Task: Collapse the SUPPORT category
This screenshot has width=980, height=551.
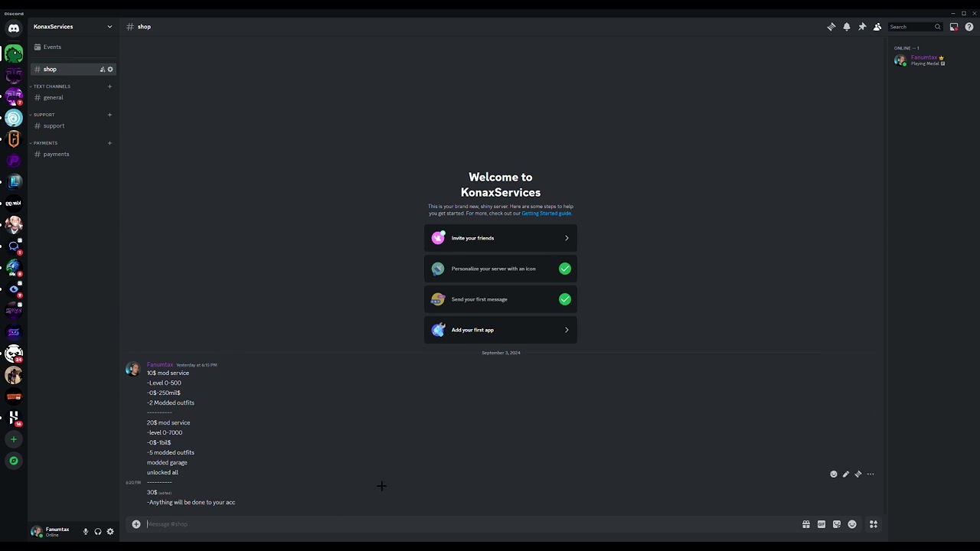Action: click(x=43, y=115)
